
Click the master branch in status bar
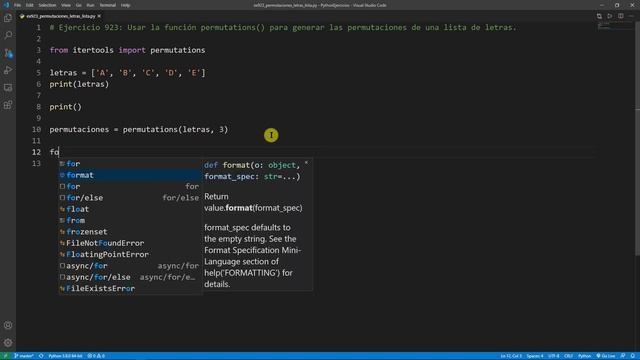tap(24, 356)
